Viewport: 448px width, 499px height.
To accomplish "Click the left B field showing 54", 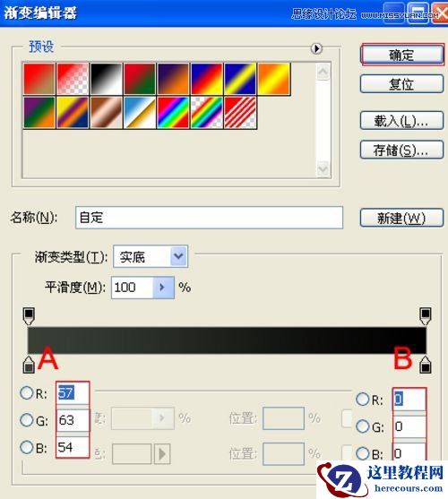I will click(73, 447).
